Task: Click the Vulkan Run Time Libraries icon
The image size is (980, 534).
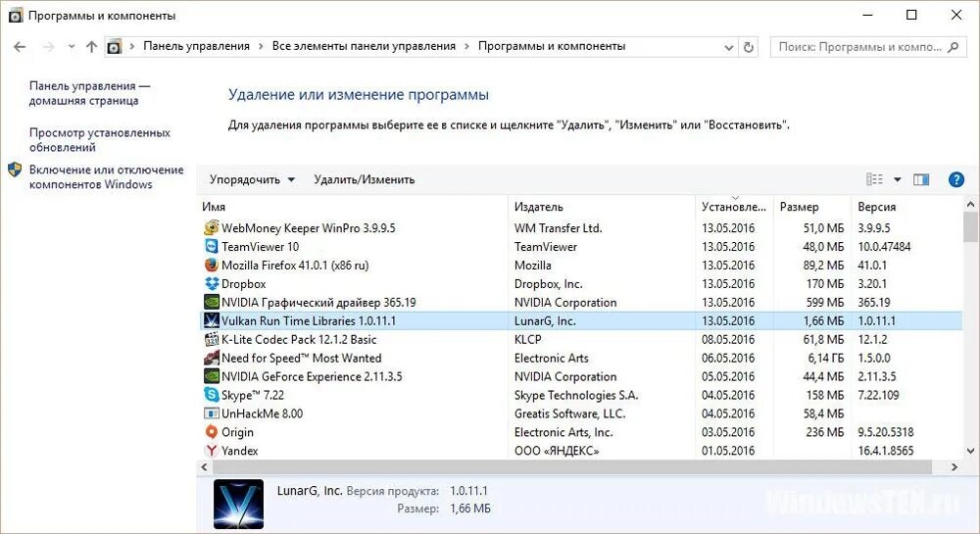Action: pyautogui.click(x=212, y=321)
